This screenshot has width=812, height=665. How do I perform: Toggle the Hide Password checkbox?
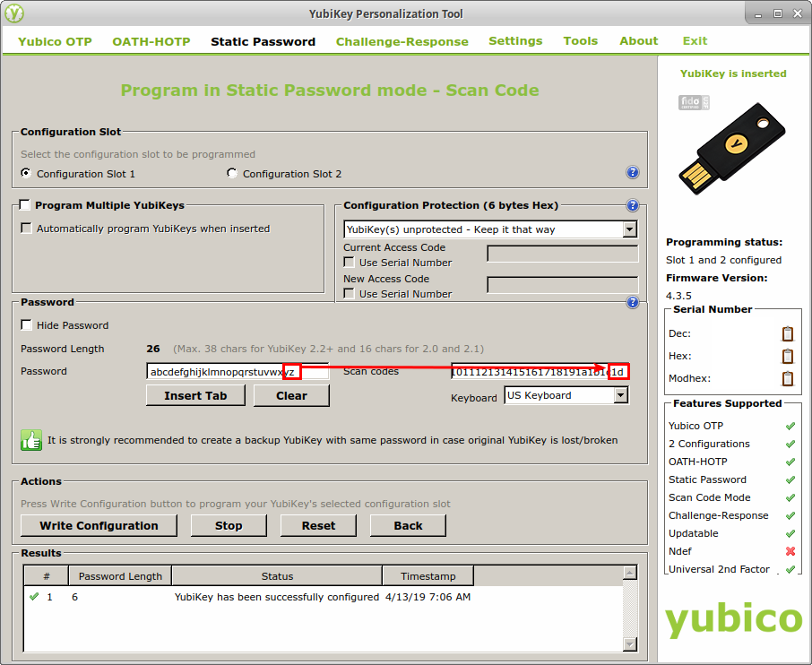tap(27, 325)
